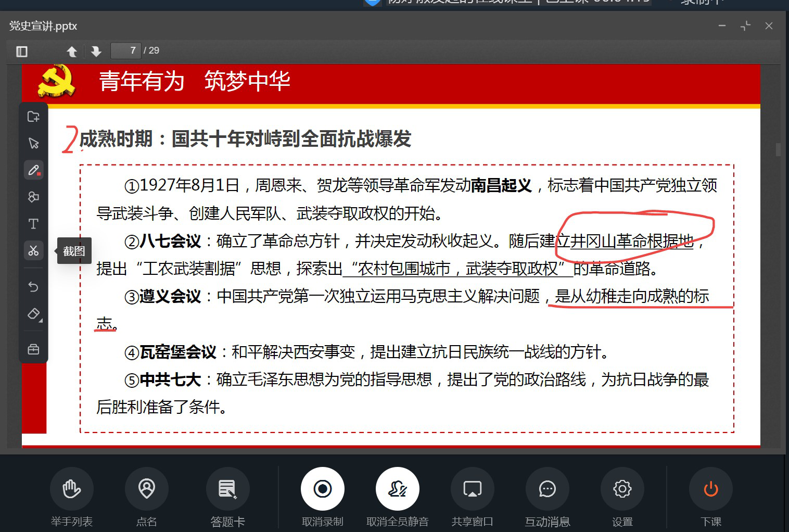Open the 举手列表 raised hands list
This screenshot has width=789, height=532.
(72, 489)
